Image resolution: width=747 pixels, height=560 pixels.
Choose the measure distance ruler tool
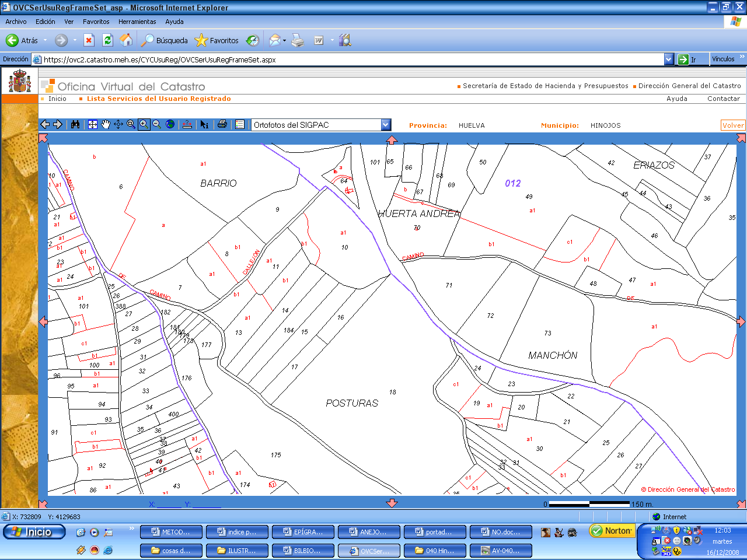click(187, 124)
